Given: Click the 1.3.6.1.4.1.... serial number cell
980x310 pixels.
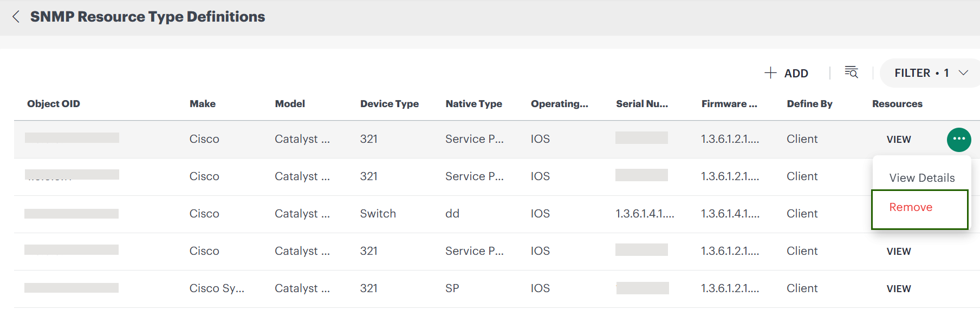Looking at the screenshot, I should (645, 214).
